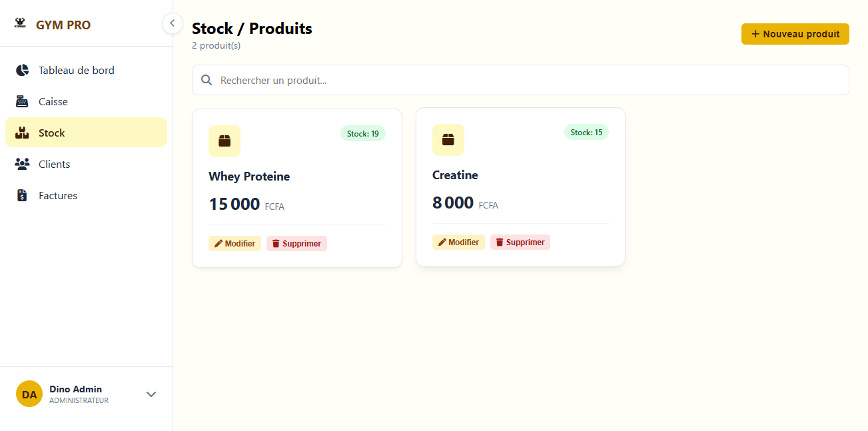Click Modifier on the Creatine card
Viewport: 868px width, 431px height.
[458, 242]
